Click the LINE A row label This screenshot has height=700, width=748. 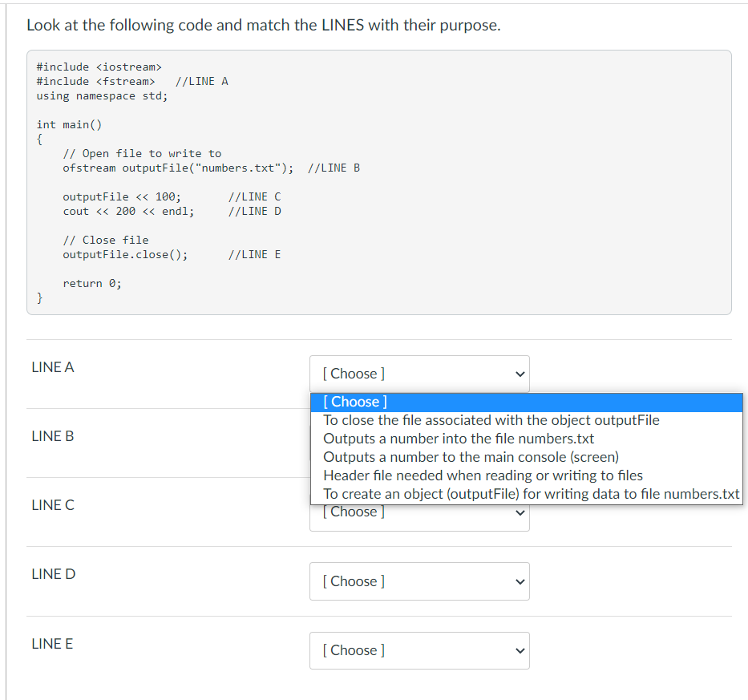point(51,367)
